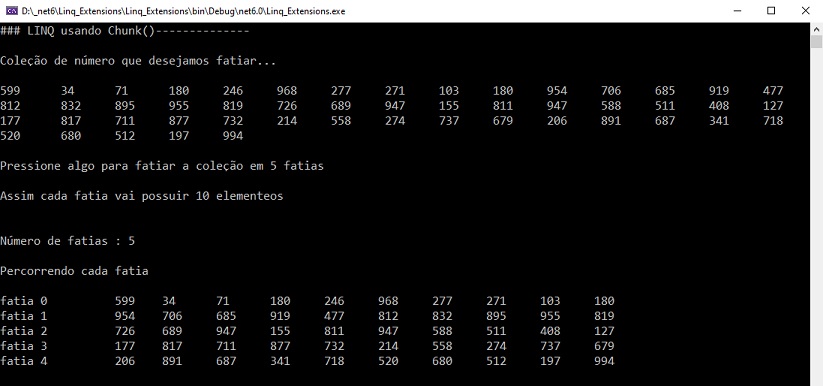Click 994 in the unsliced collection list
This screenshot has width=823, height=386.
tap(233, 136)
